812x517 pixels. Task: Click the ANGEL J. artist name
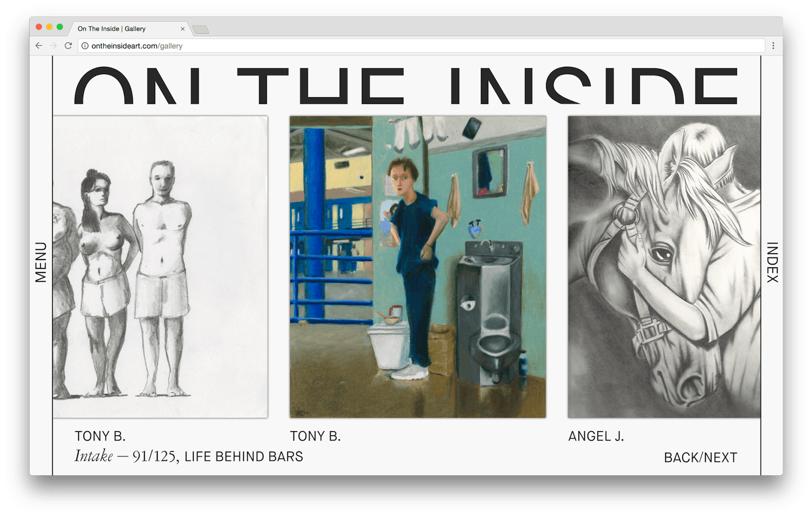[x=596, y=436]
